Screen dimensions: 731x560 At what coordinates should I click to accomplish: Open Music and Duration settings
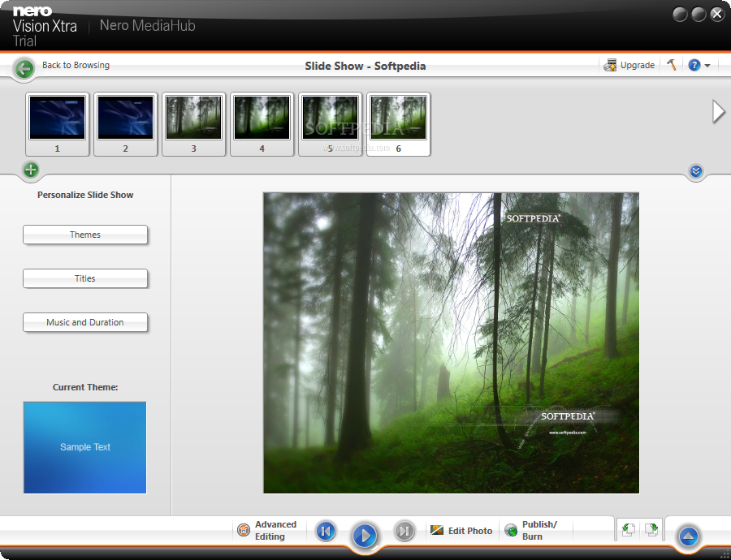pyautogui.click(x=85, y=322)
